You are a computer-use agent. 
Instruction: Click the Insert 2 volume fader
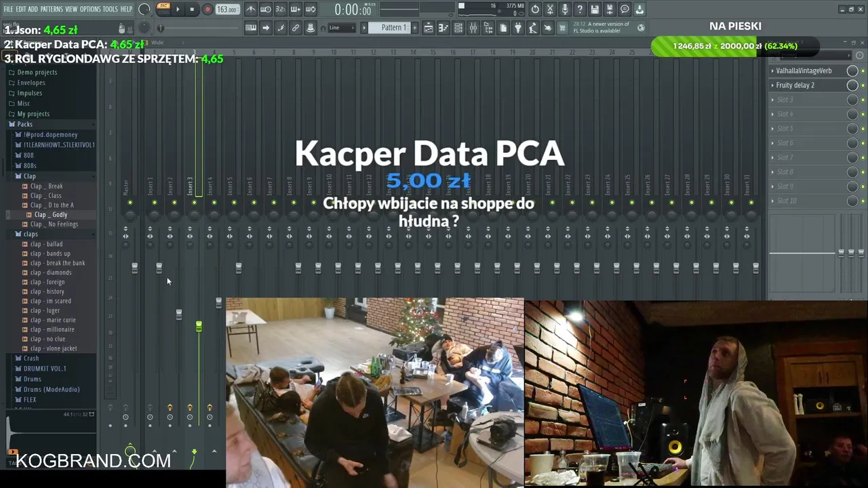[179, 314]
